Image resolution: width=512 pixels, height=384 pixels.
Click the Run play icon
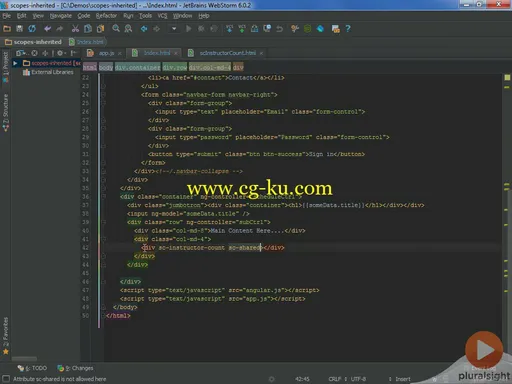(x=188, y=29)
